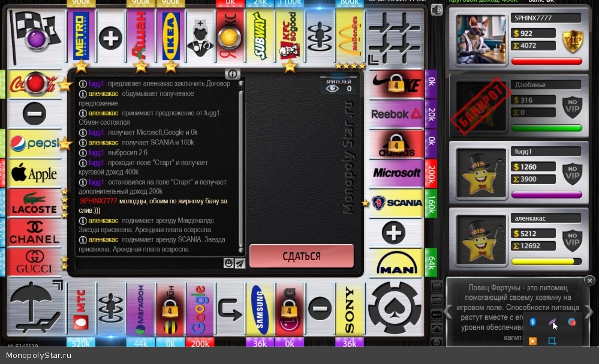The image size is (599, 364).
Task: Click the Reebok property cell
Action: [396, 113]
